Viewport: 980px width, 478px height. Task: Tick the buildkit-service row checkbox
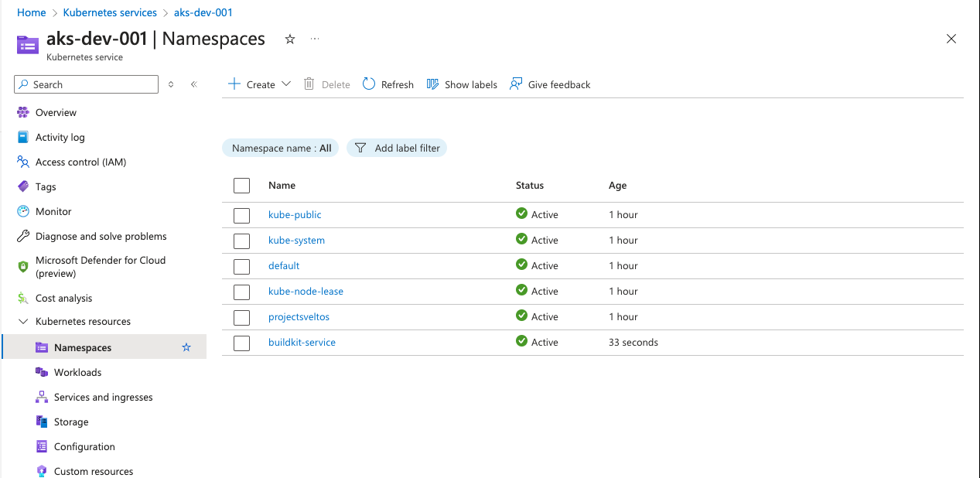coord(242,343)
